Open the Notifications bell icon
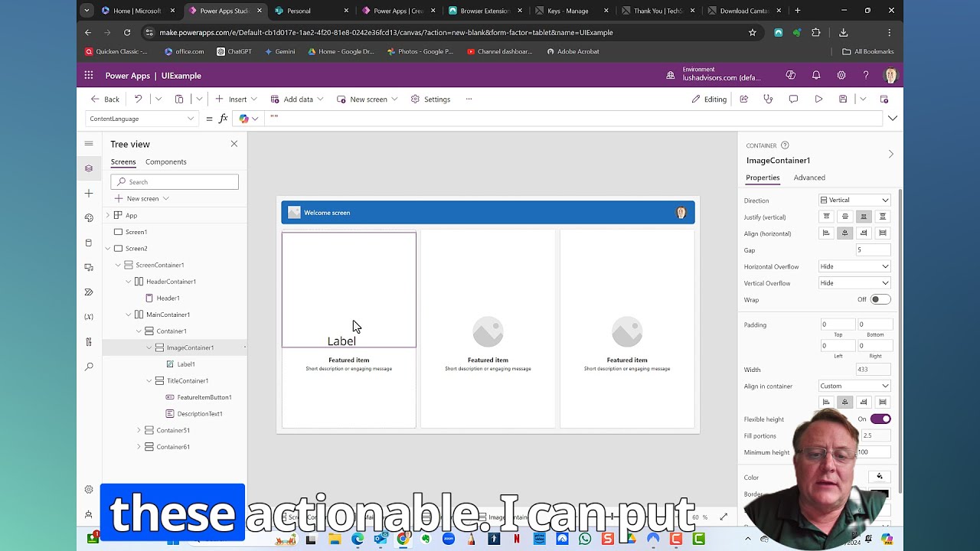Image resolution: width=980 pixels, height=551 pixels. coord(816,75)
